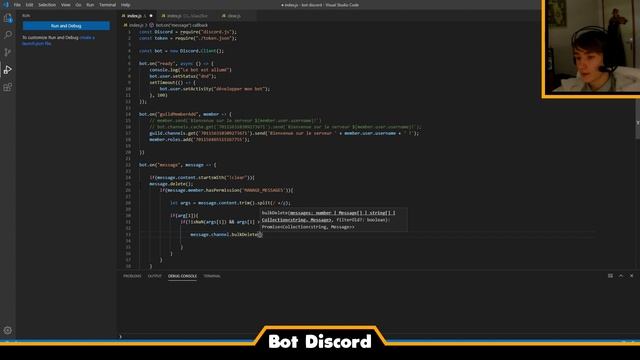Click the VS Code logo in the title bar

coord(5,5)
